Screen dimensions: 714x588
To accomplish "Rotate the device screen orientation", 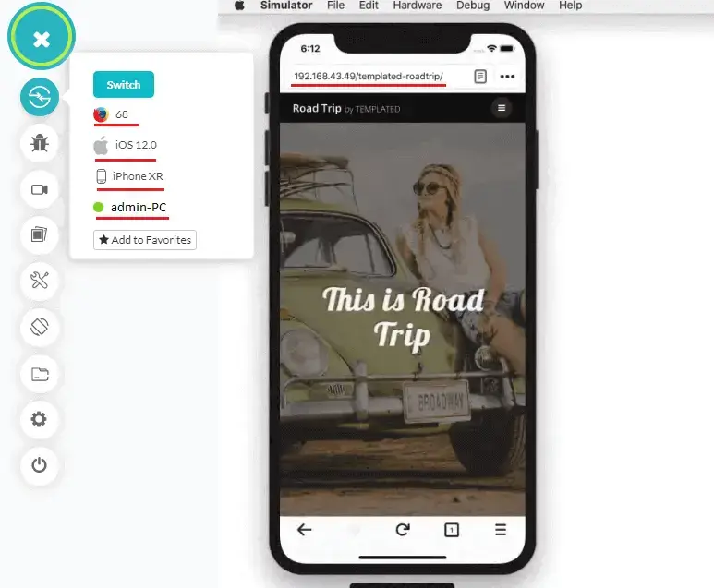I will pos(40,327).
